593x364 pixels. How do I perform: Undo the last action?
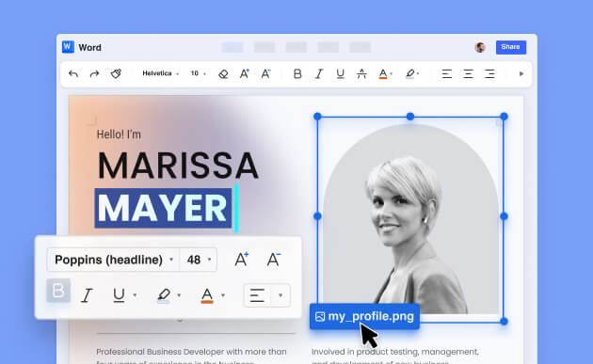[73, 73]
